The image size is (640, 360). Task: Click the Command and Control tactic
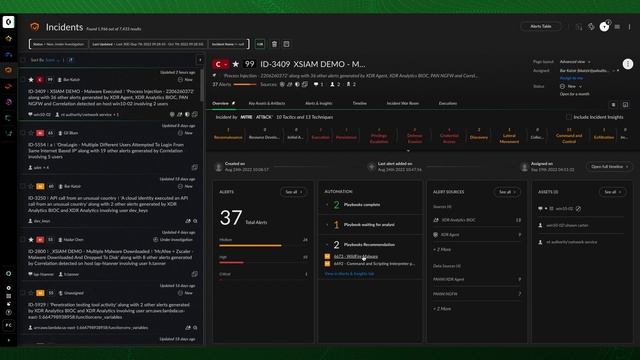tap(569, 136)
